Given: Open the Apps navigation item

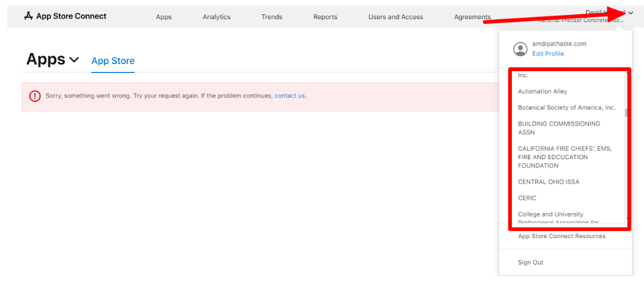Looking at the screenshot, I should [164, 17].
